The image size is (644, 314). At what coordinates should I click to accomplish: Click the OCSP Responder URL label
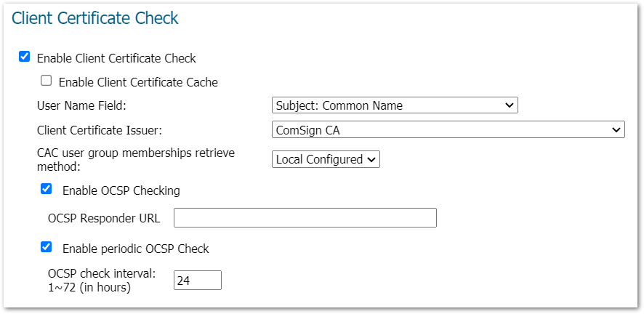coord(104,219)
